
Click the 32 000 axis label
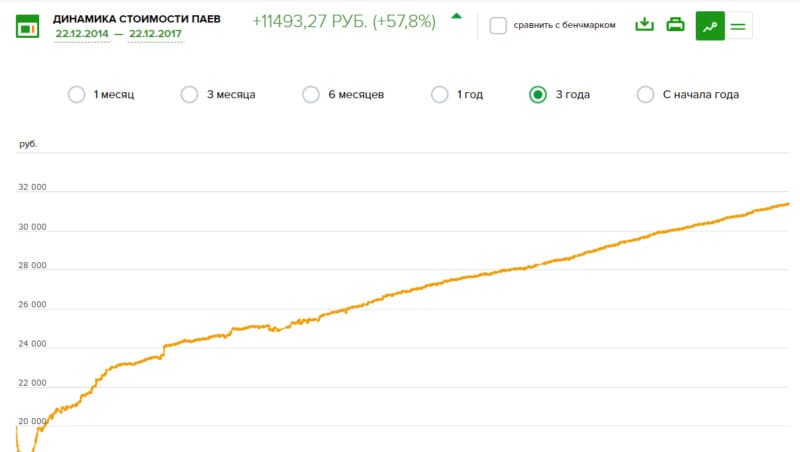[x=33, y=187]
